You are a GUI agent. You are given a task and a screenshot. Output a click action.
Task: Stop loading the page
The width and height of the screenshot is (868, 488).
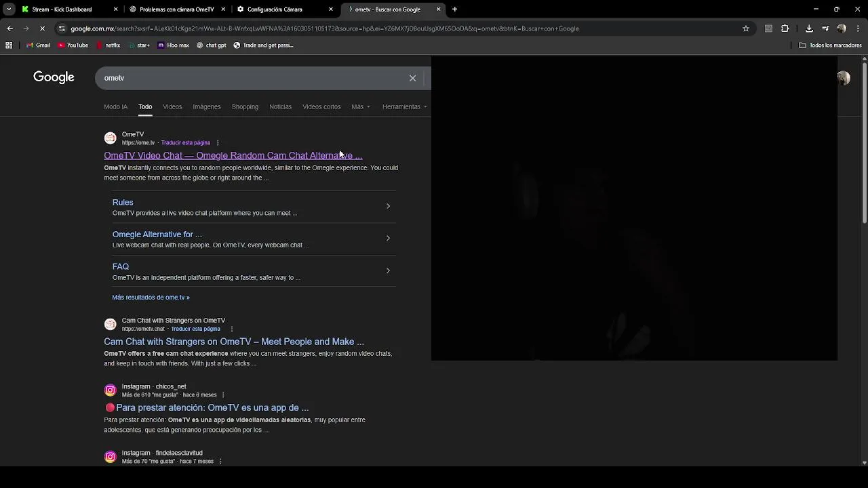click(42, 28)
